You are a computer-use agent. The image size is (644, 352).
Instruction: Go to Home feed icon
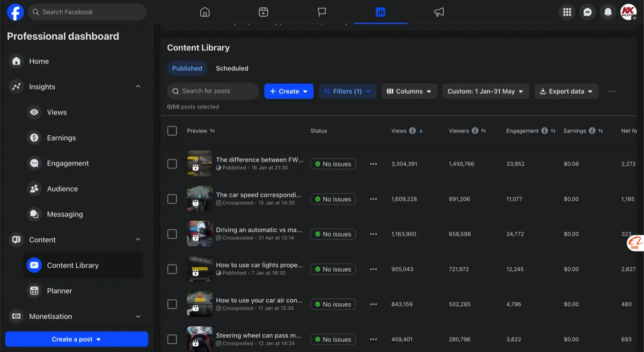point(204,12)
